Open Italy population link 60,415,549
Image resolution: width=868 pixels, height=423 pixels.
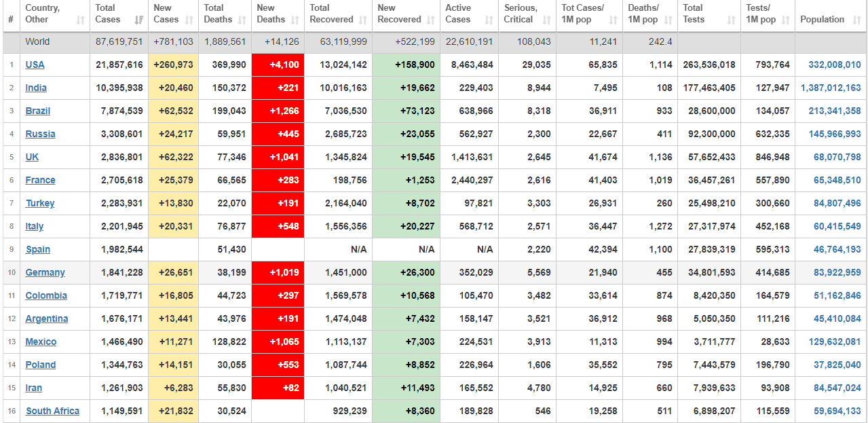[x=837, y=227]
